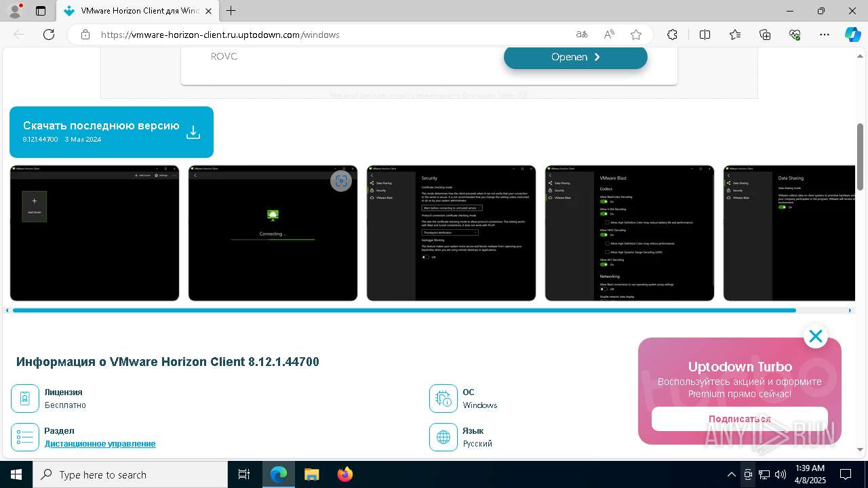Open the favorites list icon

(735, 35)
